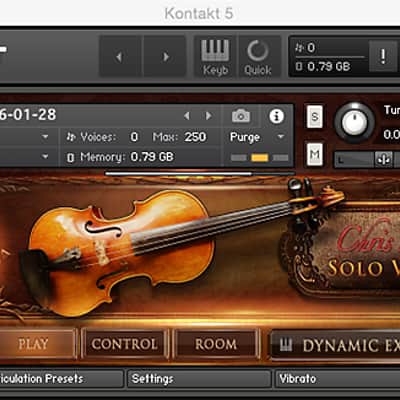Click the exclamation warning button
The height and width of the screenshot is (400, 400).
[x=383, y=56]
